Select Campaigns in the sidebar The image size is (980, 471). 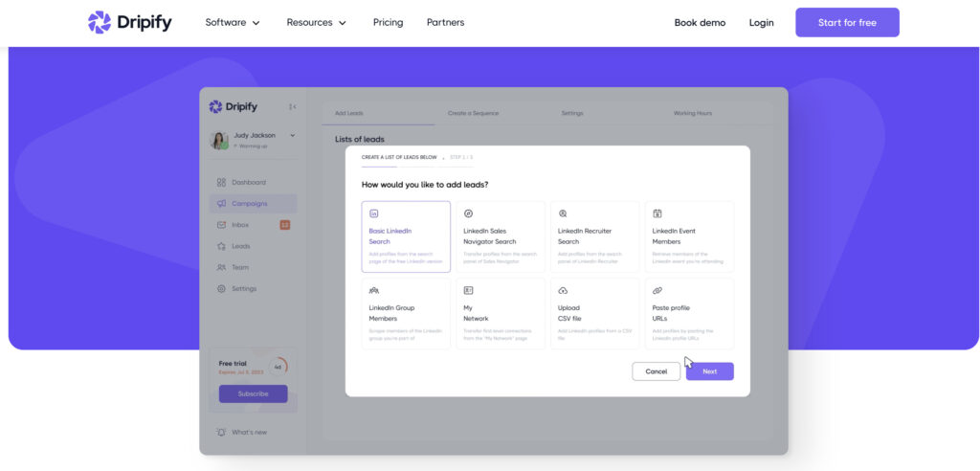(253, 204)
